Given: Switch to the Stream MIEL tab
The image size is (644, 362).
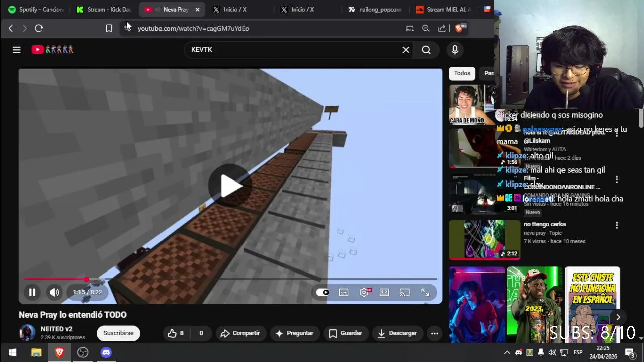Looking at the screenshot, I should 443,9.
